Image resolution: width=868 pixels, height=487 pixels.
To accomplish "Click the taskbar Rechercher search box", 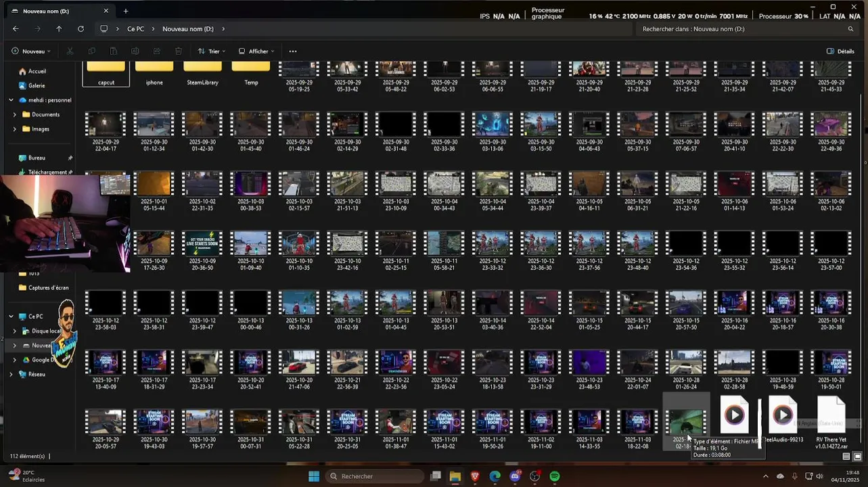I will coord(375,476).
